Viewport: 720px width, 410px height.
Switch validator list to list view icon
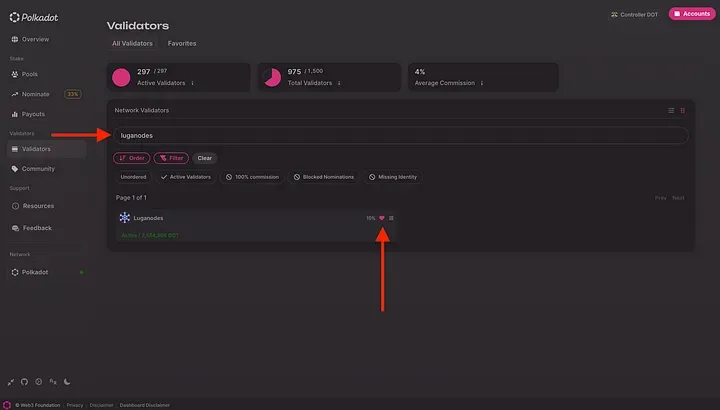671,110
